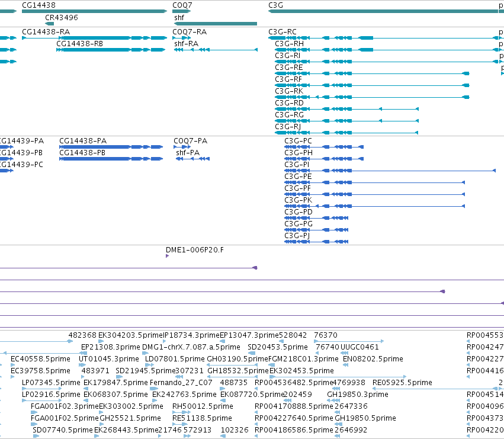Image resolution: width=504 pixels, height=439 pixels.
Task: Select EST RH50012.5prime
Action: tap(203, 406)
